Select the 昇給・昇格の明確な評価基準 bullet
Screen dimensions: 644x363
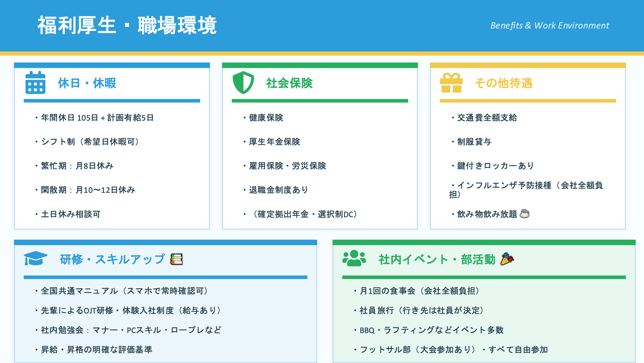93,350
